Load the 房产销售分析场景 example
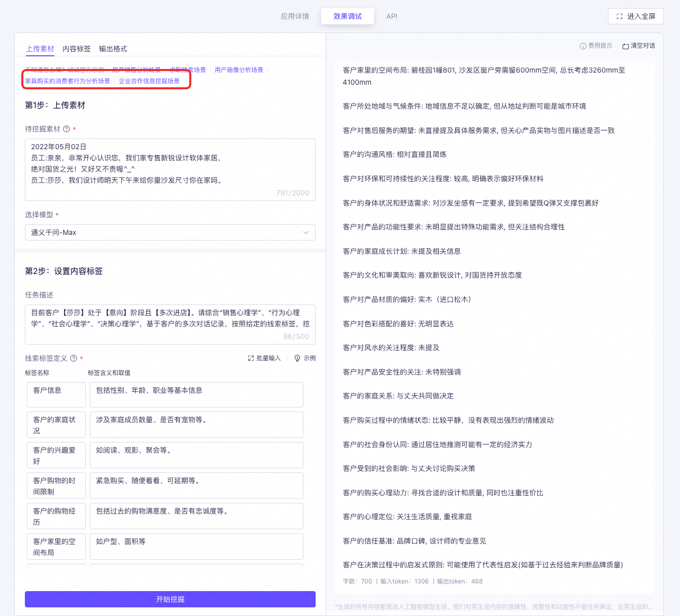The height and width of the screenshot is (616, 680). pyautogui.click(x=137, y=70)
